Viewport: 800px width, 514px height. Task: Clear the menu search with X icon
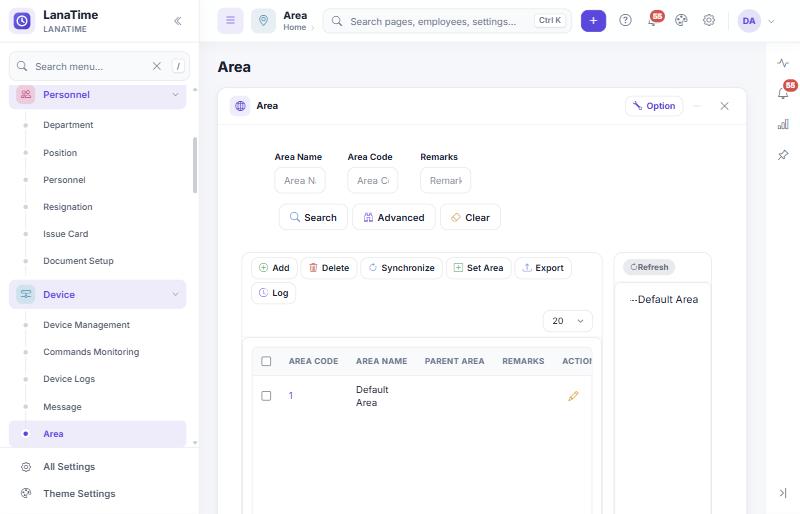[157, 66]
